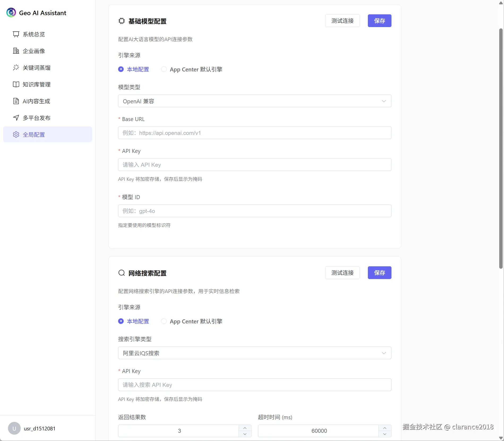Increase 返回结果数 with up arrow
The image size is (504, 441).
click(245, 428)
